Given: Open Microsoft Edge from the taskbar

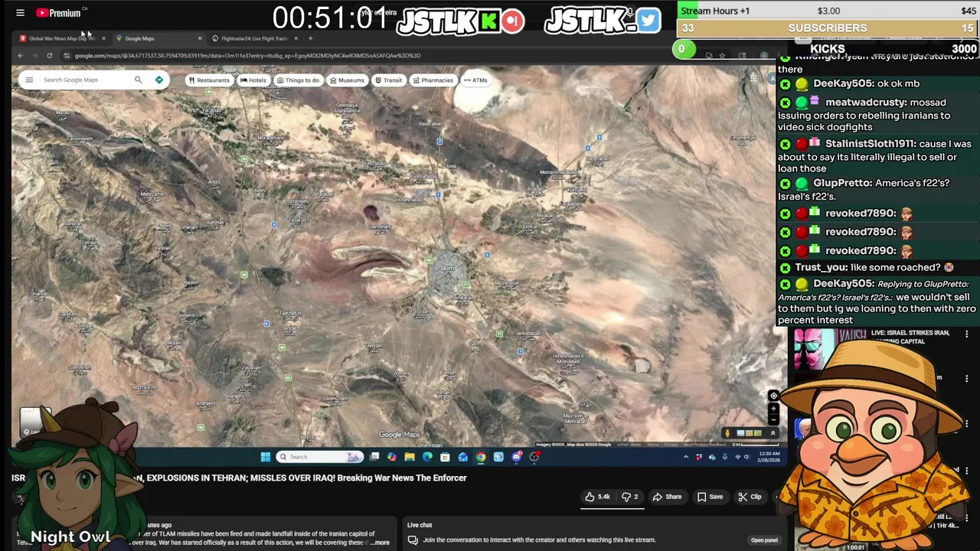Looking at the screenshot, I should [x=427, y=457].
